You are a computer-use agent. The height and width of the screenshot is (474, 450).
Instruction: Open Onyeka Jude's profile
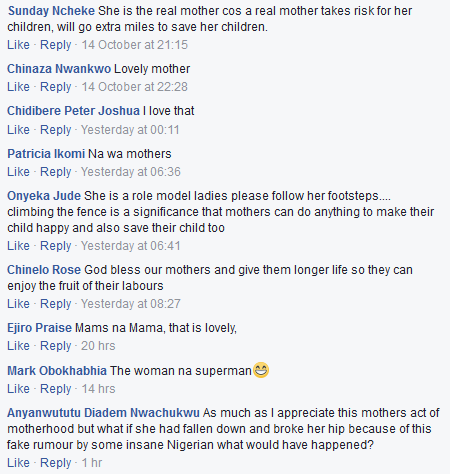(x=44, y=196)
